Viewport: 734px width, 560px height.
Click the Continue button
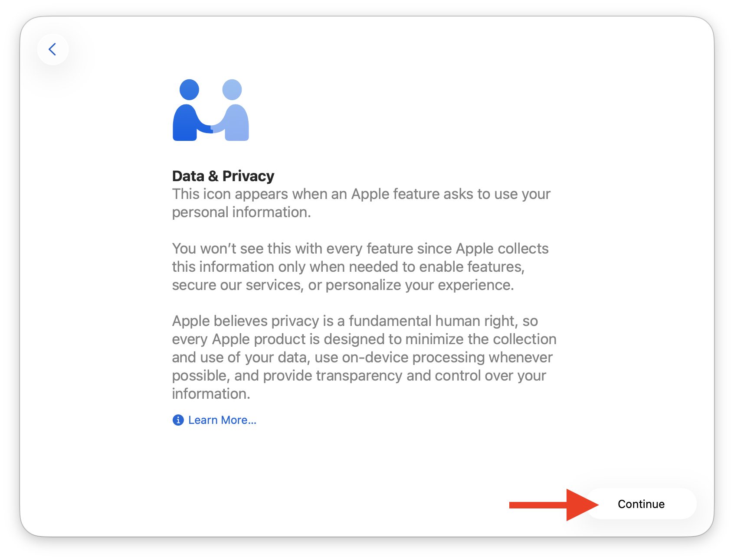click(x=641, y=504)
